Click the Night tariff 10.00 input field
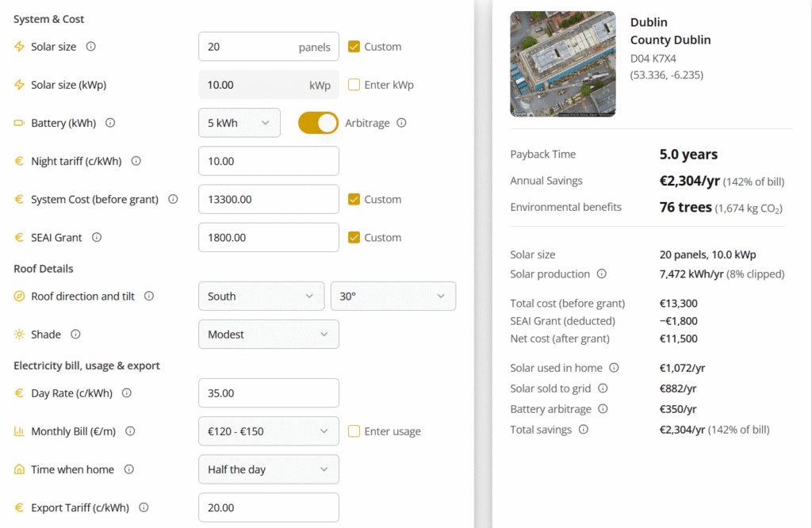 (268, 161)
